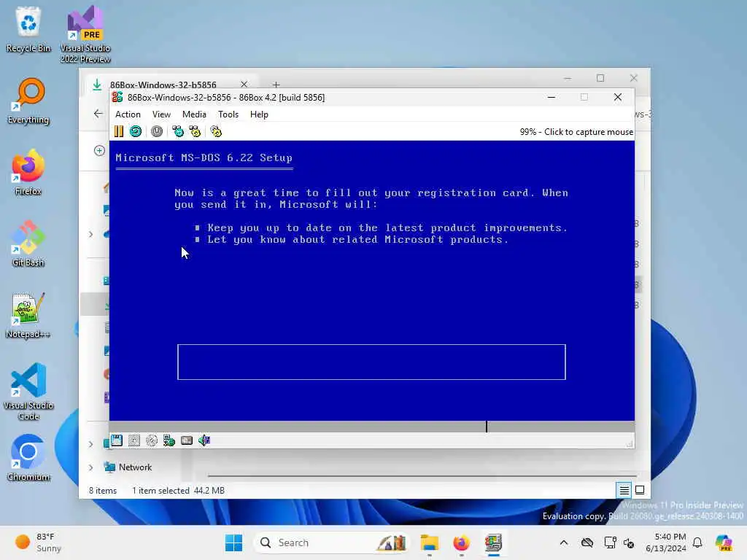Select the Git Bash desktop shortcut

[x=28, y=244]
